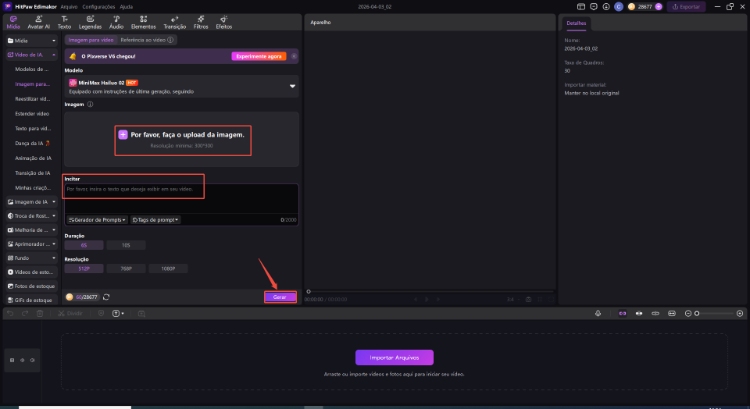Viewport: 750px width, 409px height.
Task: Click the Gerar button
Action: point(279,297)
